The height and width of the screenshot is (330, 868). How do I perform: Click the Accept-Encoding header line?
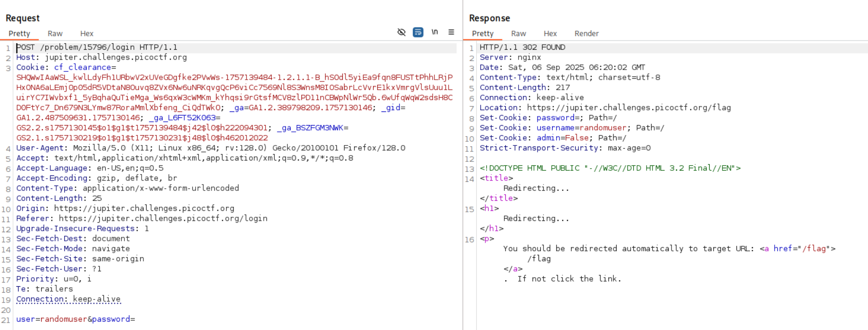coord(97,178)
